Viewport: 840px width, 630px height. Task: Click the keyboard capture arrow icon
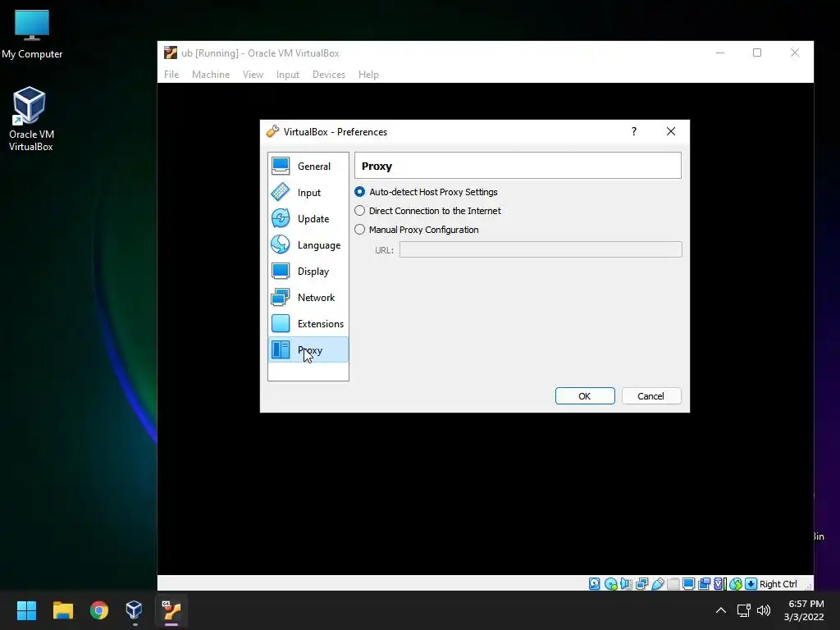coord(751,584)
